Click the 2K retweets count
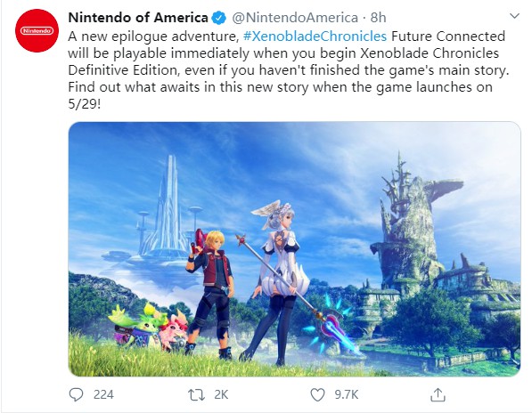This screenshot has height=413, width=532. coord(221,394)
